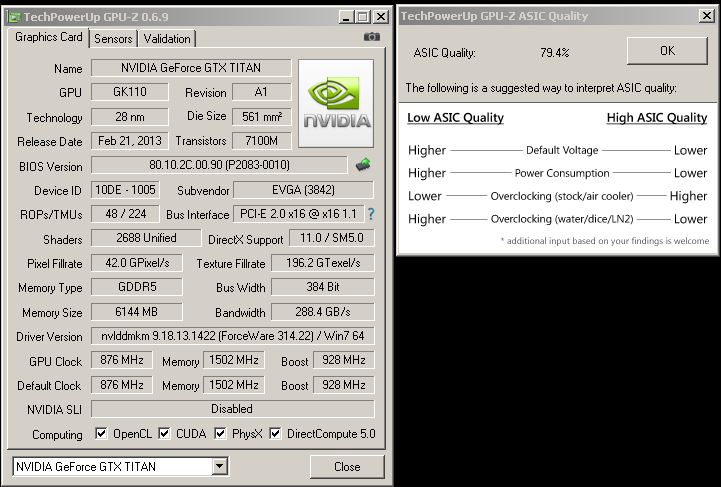The image size is (721, 487).
Task: Toggle the DirectCompute 5.0 checkbox
Action: [x=275, y=433]
